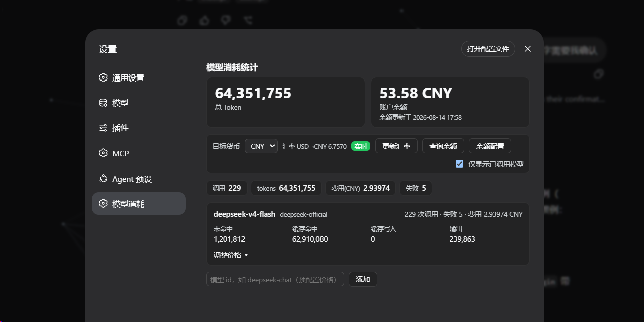The height and width of the screenshot is (322, 644).
Task: Expand 调整价格 for deepseek-v4-flash
Action: (x=231, y=255)
